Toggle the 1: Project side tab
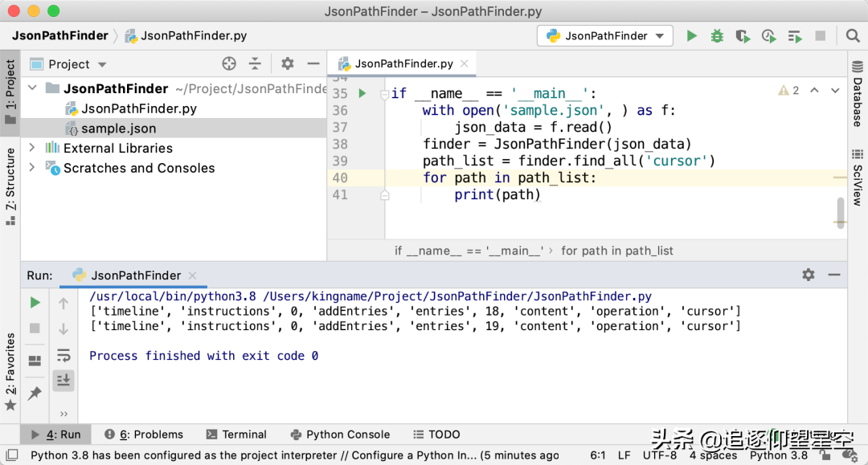The height and width of the screenshot is (465, 868). click(10, 92)
